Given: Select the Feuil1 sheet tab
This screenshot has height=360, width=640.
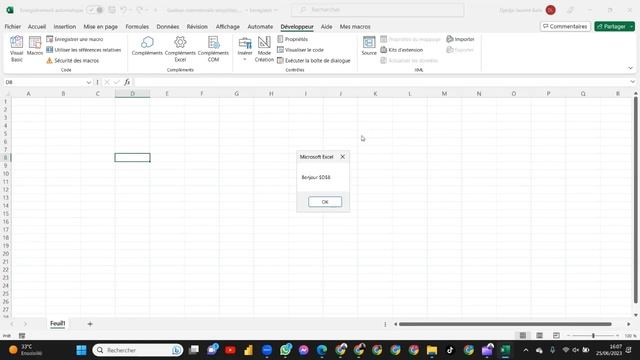Looking at the screenshot, I should pos(58,323).
